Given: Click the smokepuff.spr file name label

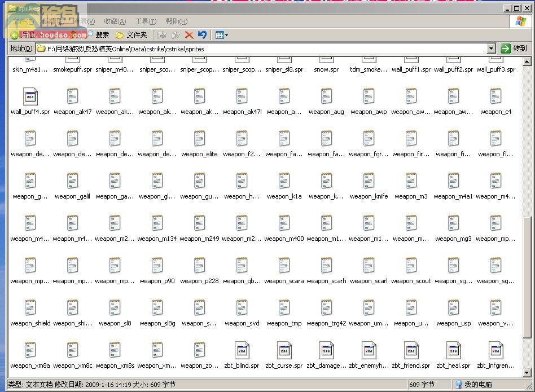Looking at the screenshot, I should 72,69.
